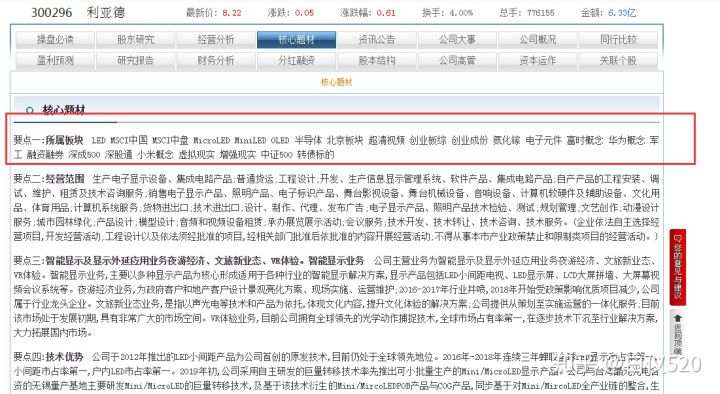
Task: Click the 深成500 sector tag
Action: click(x=84, y=155)
